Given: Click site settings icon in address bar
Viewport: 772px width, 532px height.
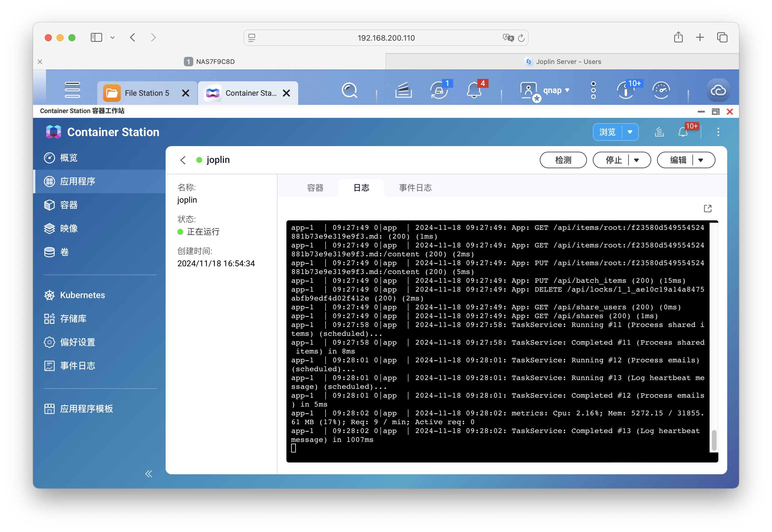Looking at the screenshot, I should coord(252,38).
